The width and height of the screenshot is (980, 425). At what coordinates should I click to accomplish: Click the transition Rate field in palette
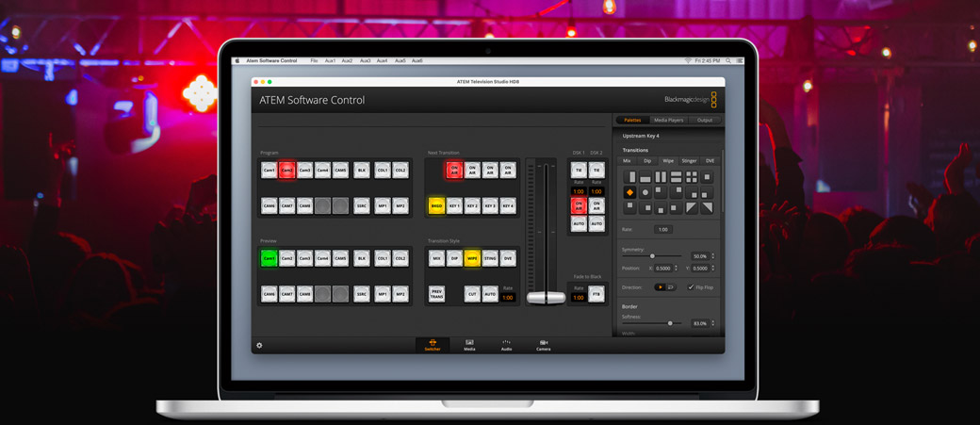[x=662, y=230]
